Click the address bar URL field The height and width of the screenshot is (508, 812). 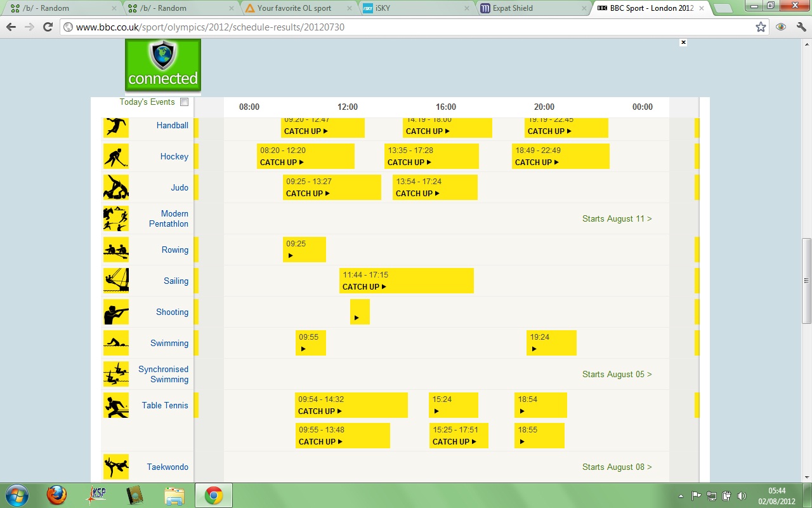pyautogui.click(x=406, y=27)
